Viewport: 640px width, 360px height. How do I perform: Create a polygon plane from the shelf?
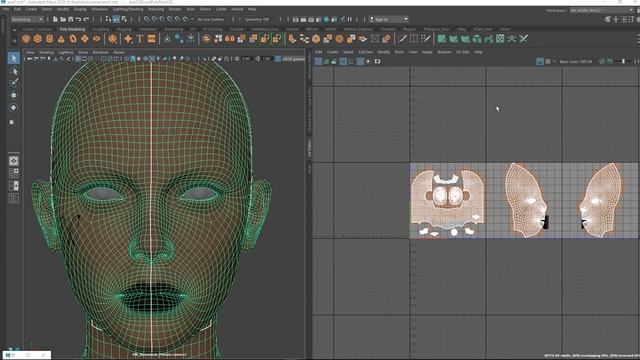pos(84,39)
